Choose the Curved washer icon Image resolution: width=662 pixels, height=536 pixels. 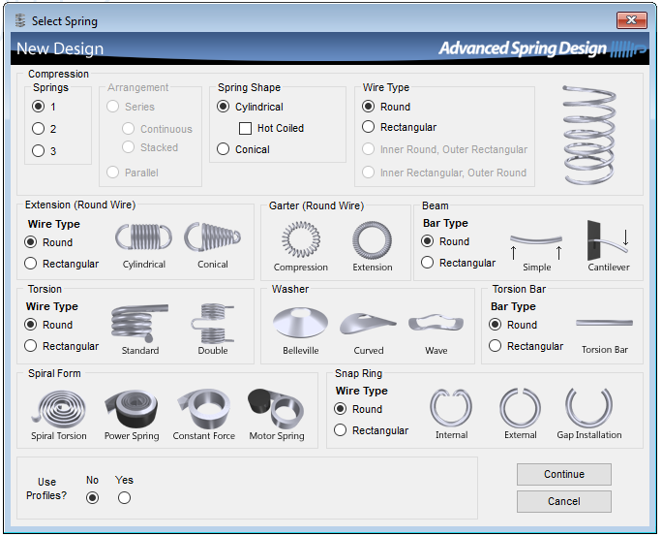[368, 324]
